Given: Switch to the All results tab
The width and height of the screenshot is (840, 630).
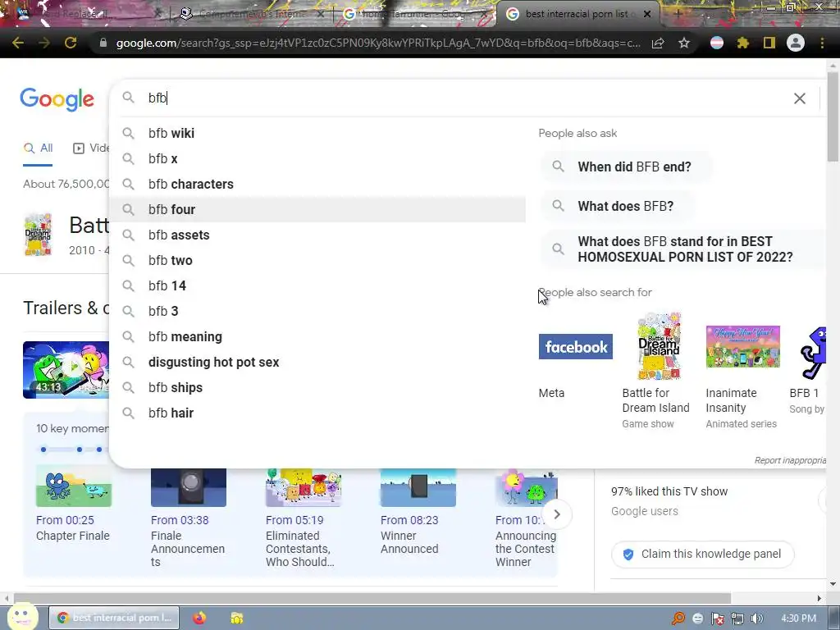Looking at the screenshot, I should pyautogui.click(x=38, y=148).
